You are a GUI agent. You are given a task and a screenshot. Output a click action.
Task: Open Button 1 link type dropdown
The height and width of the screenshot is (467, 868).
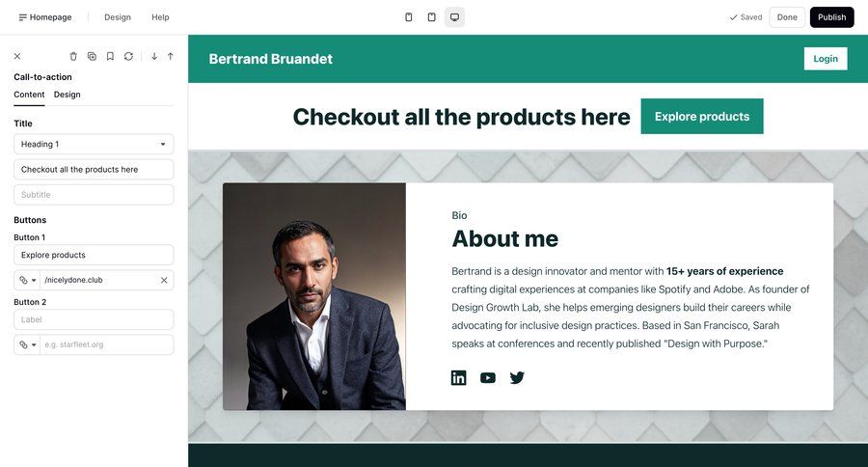tap(27, 280)
